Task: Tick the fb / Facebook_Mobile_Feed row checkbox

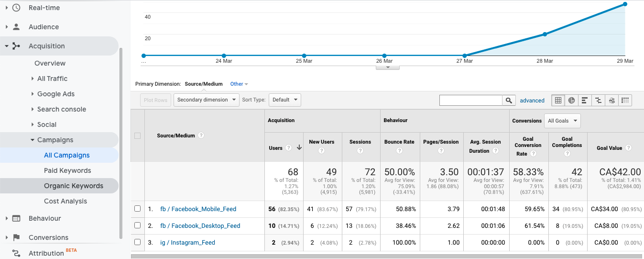Action: (138, 209)
